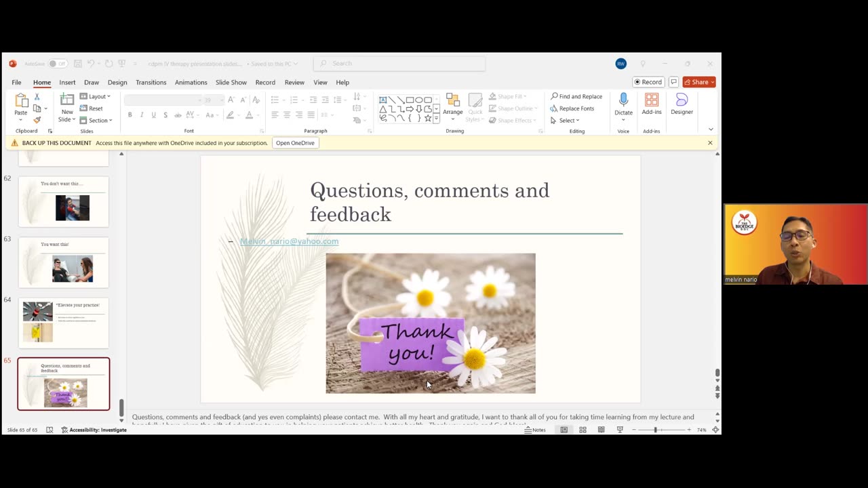Switch to Reading View

tap(601, 430)
